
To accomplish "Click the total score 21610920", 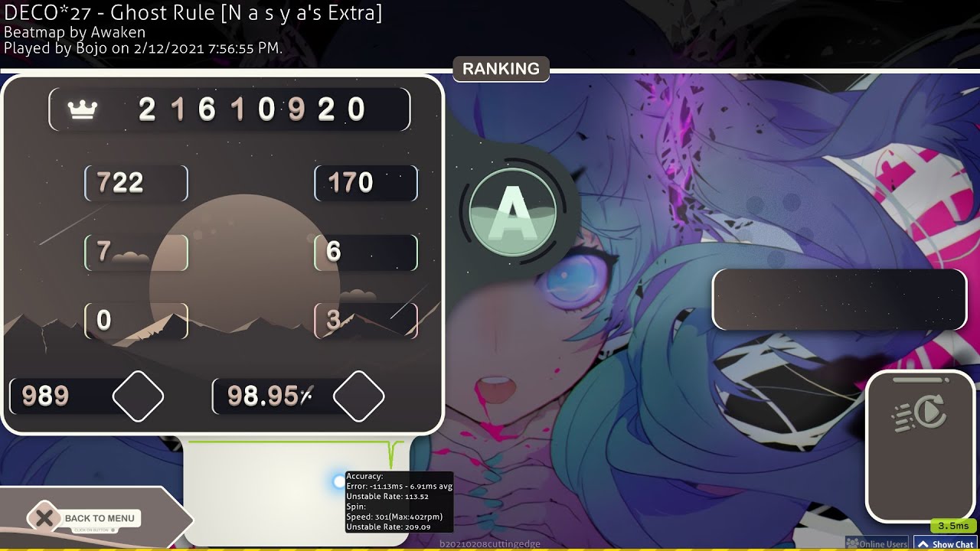I will coord(252,110).
